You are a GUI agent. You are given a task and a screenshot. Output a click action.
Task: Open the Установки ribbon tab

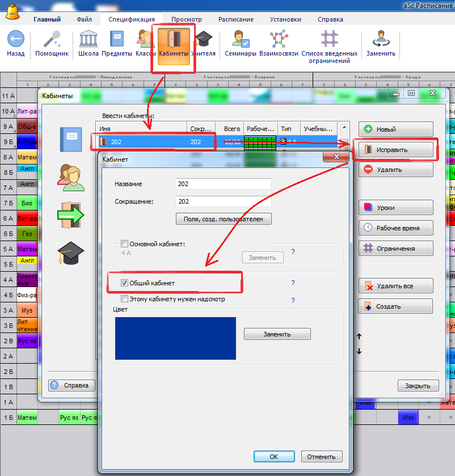[285, 19]
